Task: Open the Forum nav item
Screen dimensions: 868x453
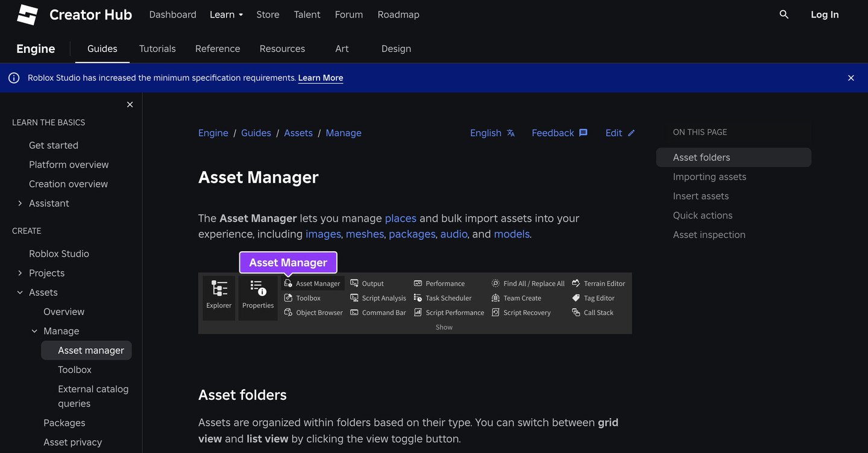Action: 349,14
